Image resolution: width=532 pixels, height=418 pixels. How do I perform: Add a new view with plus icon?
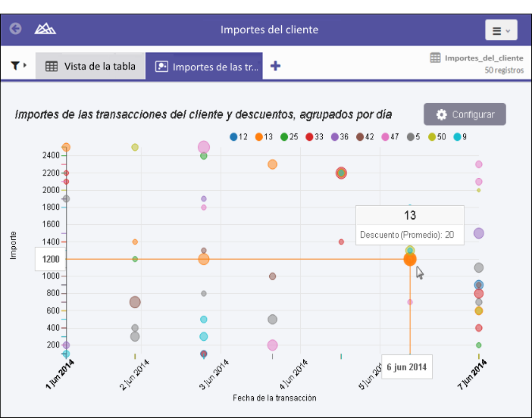tap(275, 66)
